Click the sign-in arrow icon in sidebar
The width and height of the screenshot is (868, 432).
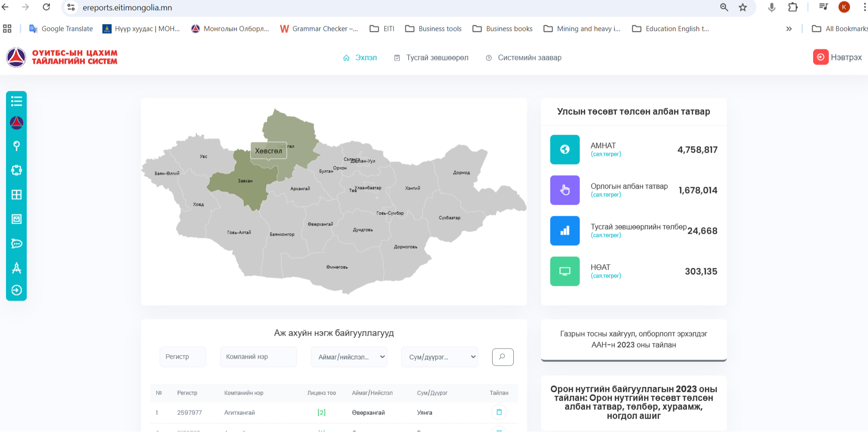16,291
